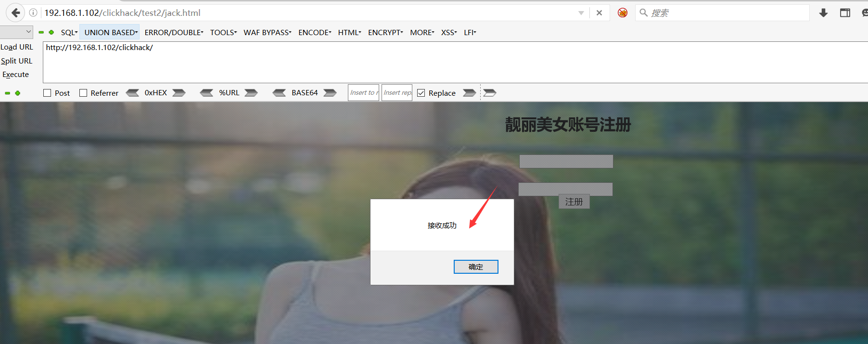Screen dimensions: 868x344
Task: Decode BASE64 with left arrow
Action: pos(279,93)
